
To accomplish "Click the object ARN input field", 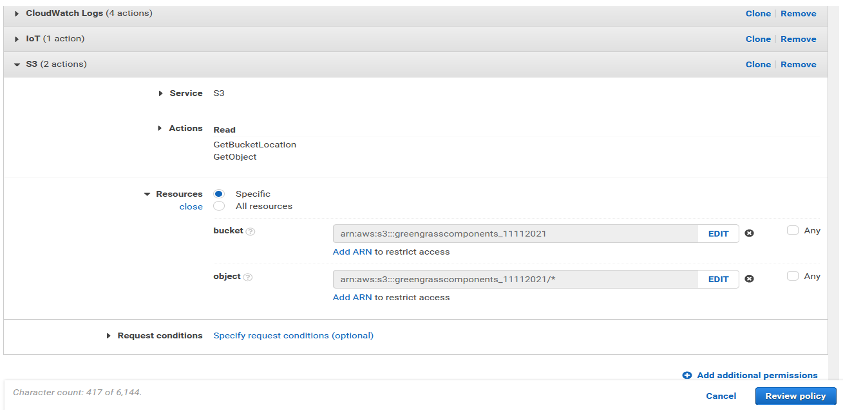I will click(516, 279).
